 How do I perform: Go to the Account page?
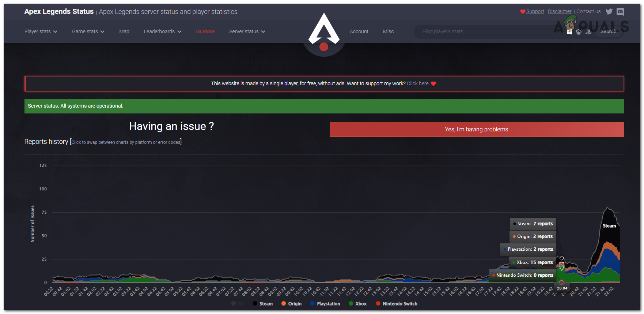pyautogui.click(x=359, y=31)
